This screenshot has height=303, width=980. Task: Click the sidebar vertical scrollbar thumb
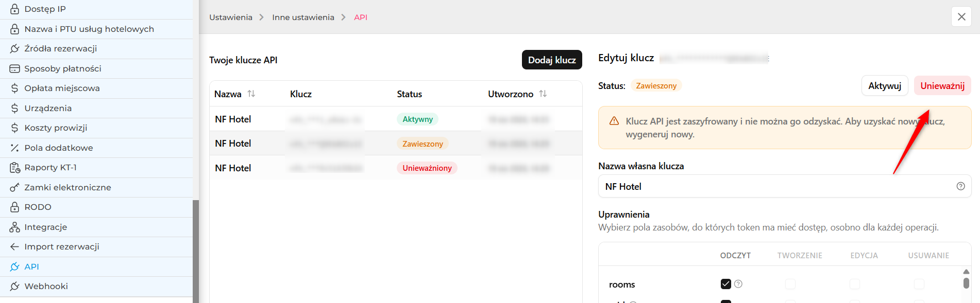click(x=196, y=251)
